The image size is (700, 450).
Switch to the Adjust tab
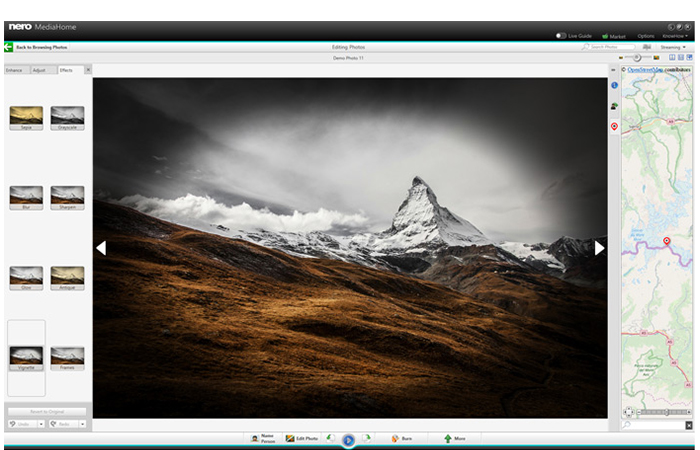(x=44, y=70)
